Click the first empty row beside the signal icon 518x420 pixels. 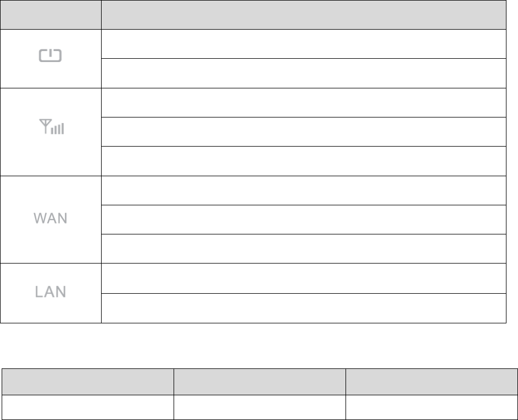point(303,102)
